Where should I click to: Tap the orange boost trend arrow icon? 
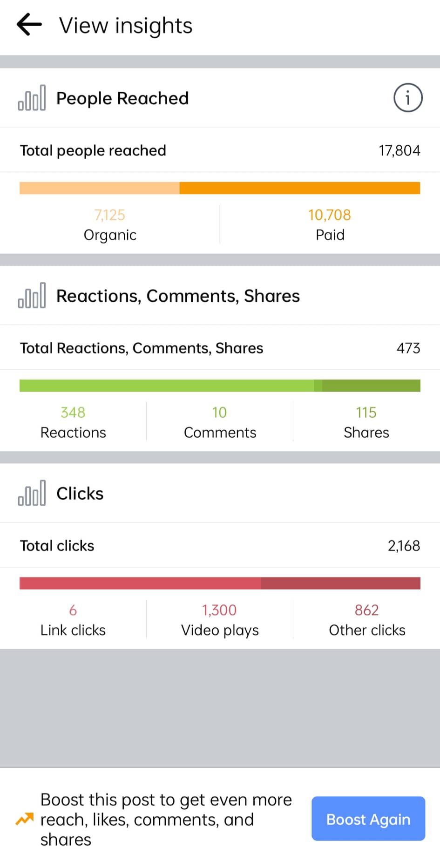(x=25, y=819)
